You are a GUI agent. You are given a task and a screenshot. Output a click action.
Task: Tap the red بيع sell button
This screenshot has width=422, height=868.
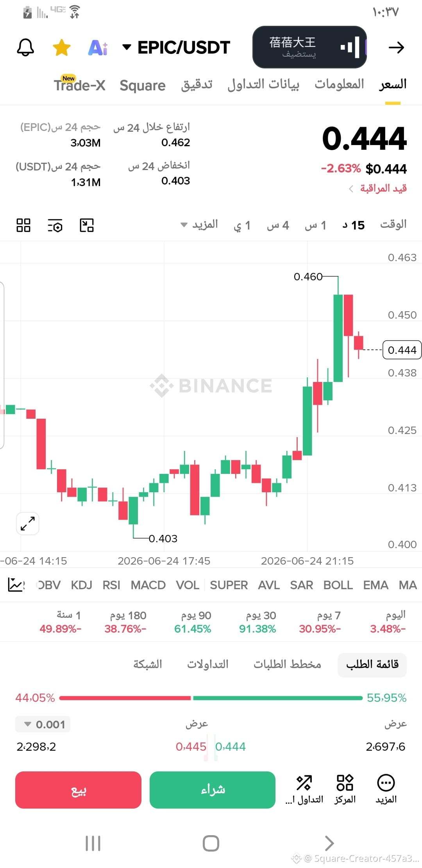click(x=78, y=790)
